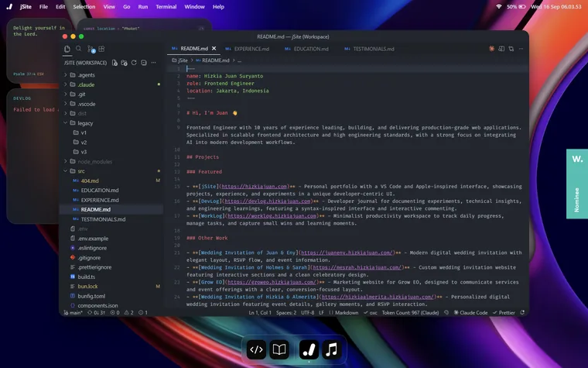
Task: Click the history icon beside Token Count
Action: click(x=446, y=312)
